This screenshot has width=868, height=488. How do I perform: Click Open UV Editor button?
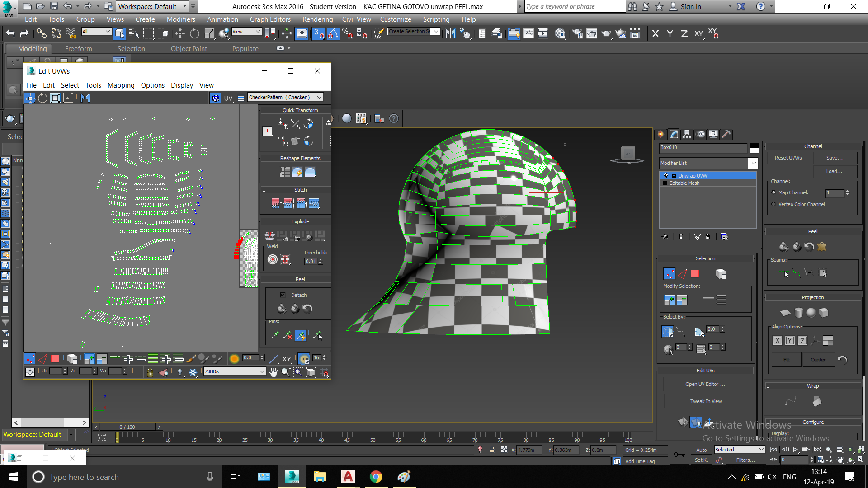click(705, 384)
